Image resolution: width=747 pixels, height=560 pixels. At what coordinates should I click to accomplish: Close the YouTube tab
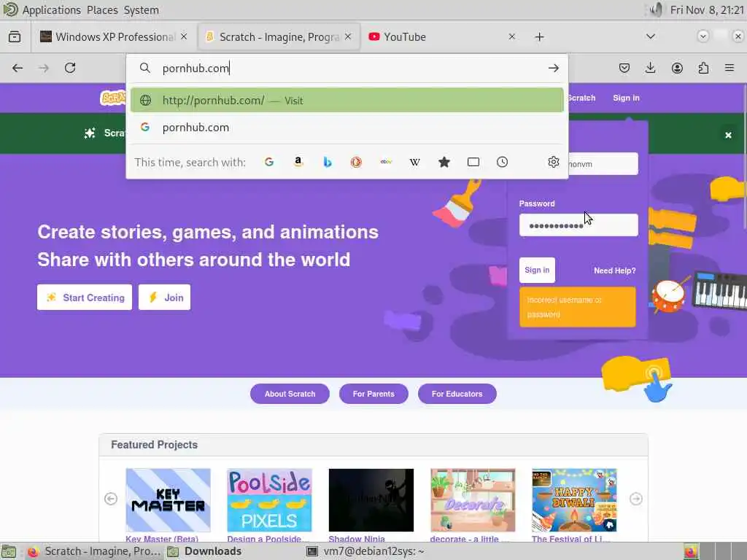(x=511, y=36)
